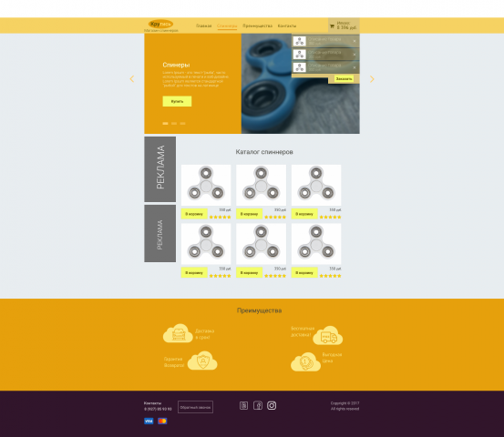Click the footer phone number
This screenshot has width=504, height=437.
pos(158,409)
